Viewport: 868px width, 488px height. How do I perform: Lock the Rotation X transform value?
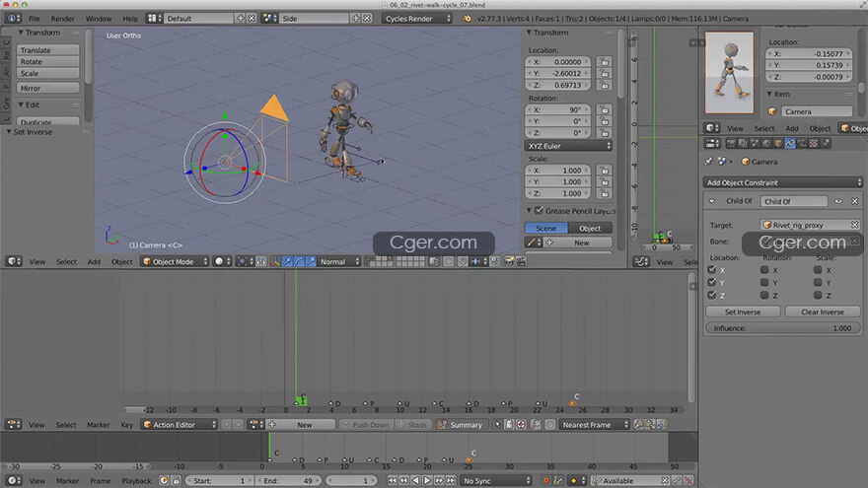tap(605, 109)
